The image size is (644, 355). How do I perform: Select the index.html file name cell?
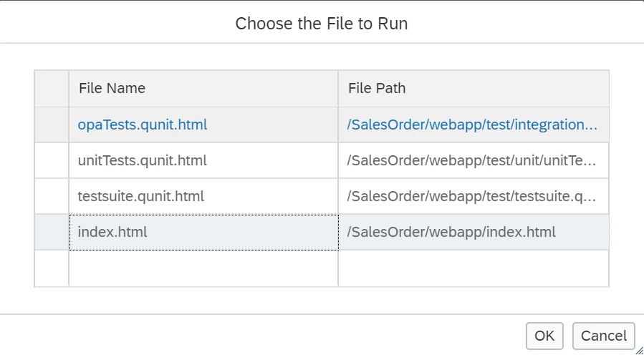click(x=203, y=232)
